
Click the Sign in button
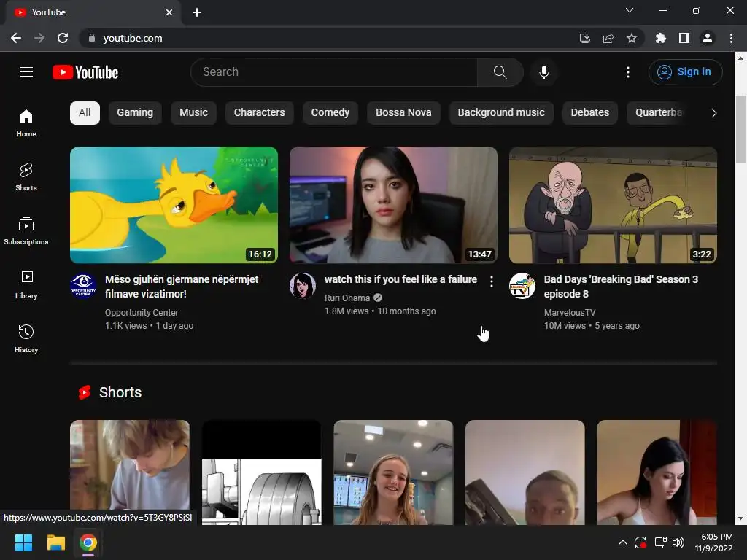click(685, 72)
